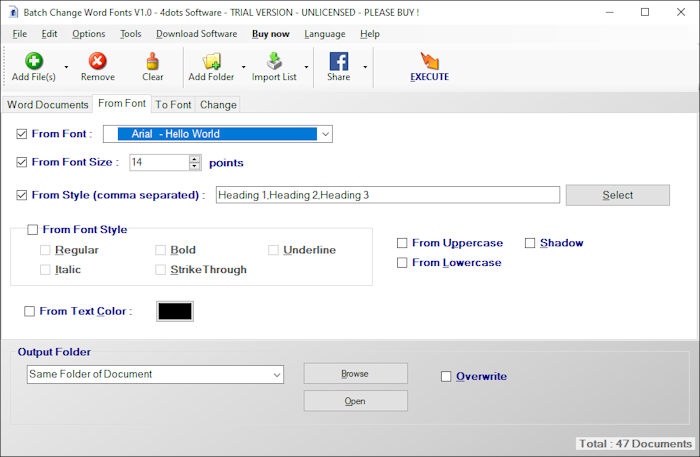Click the Add Folder icon

click(211, 61)
